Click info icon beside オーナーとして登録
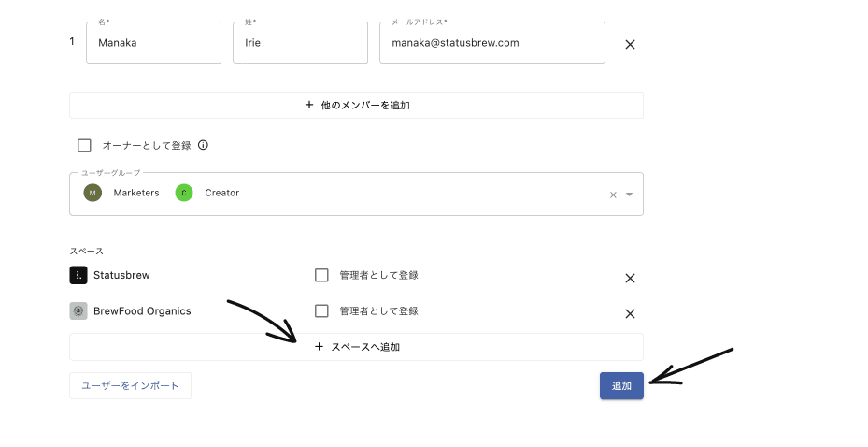Screen dimensions: 868x447 (x=203, y=145)
